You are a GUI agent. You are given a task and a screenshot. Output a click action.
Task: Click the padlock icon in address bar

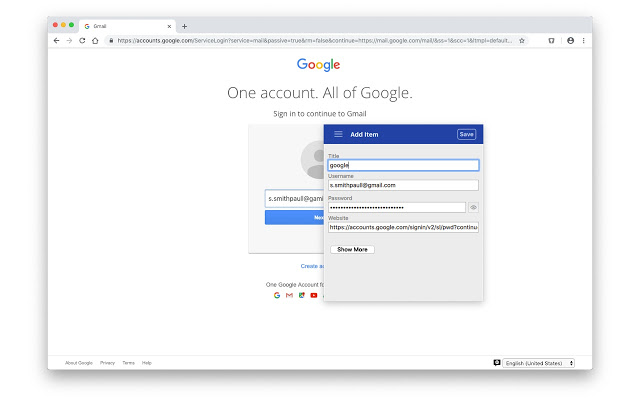(111, 40)
